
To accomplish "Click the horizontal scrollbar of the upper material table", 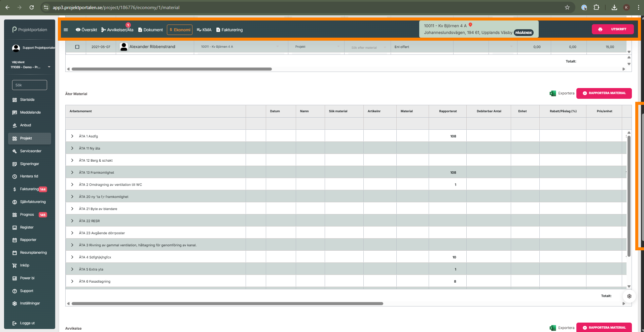I will point(172,69).
